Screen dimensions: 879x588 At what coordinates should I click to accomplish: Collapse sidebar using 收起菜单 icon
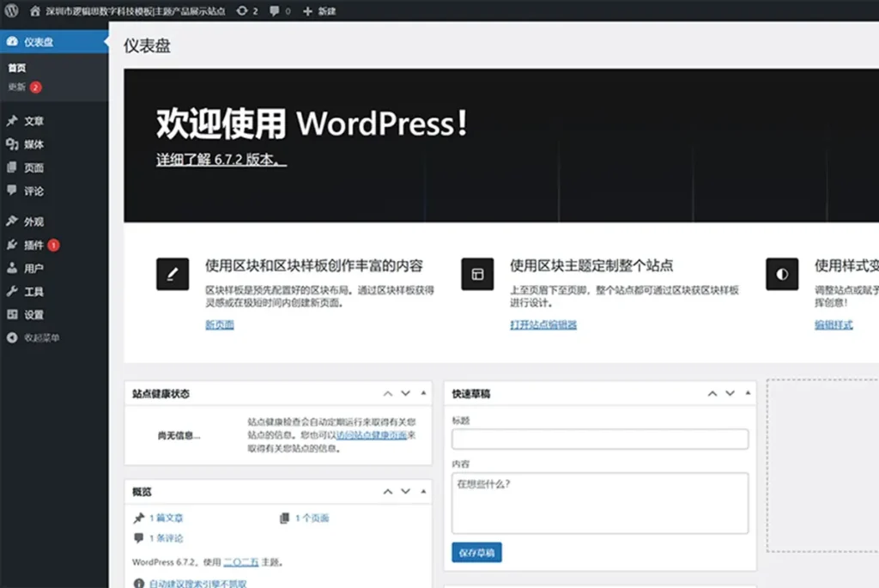click(12, 338)
